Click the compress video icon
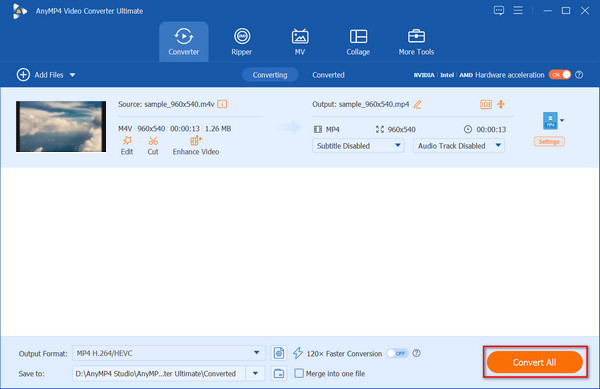Screen dimensions: 600x389 [x=501, y=104]
